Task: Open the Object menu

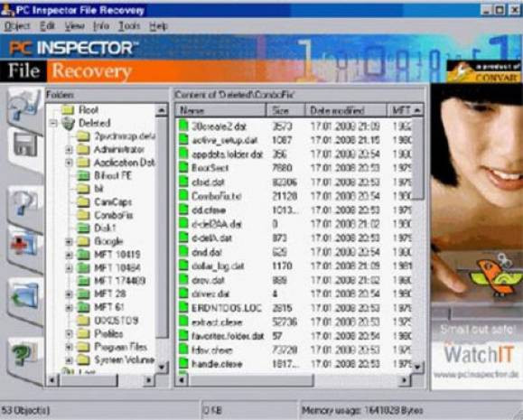Action: (x=17, y=26)
